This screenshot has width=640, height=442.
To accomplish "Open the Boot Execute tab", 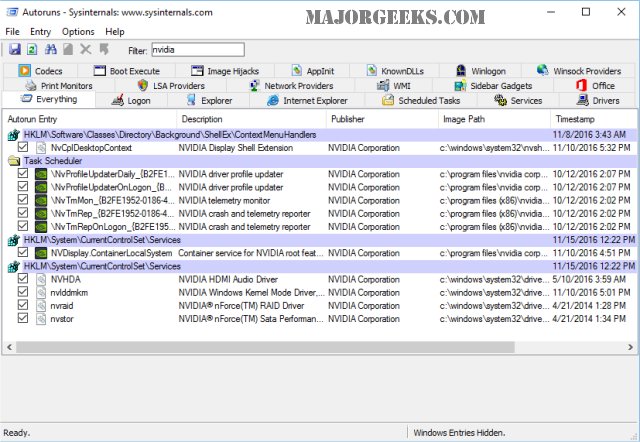I will [127, 71].
